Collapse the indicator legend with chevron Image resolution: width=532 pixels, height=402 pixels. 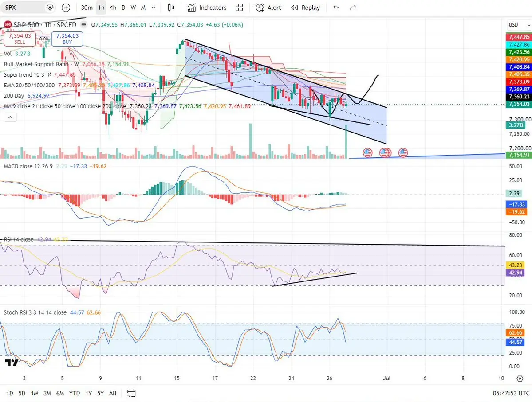(x=10, y=117)
